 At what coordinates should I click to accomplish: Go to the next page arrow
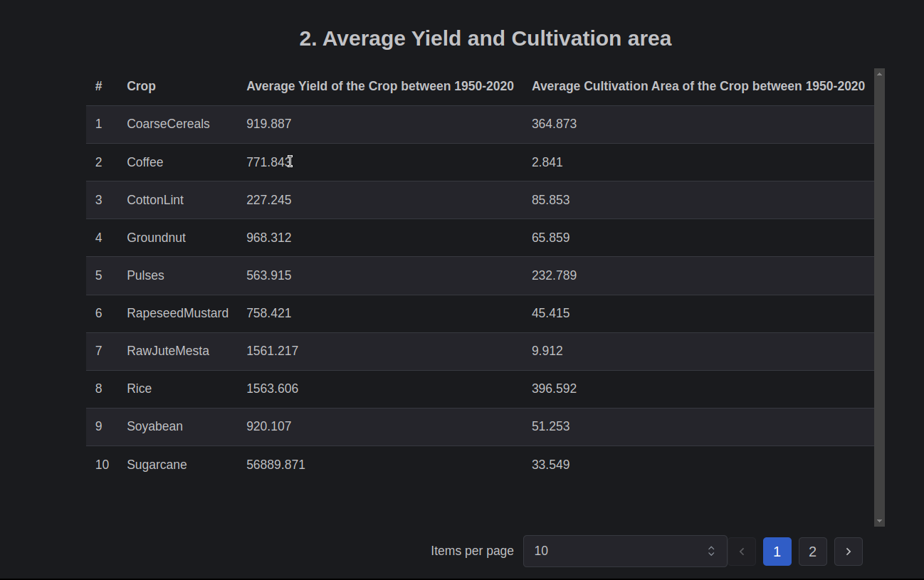(848, 552)
